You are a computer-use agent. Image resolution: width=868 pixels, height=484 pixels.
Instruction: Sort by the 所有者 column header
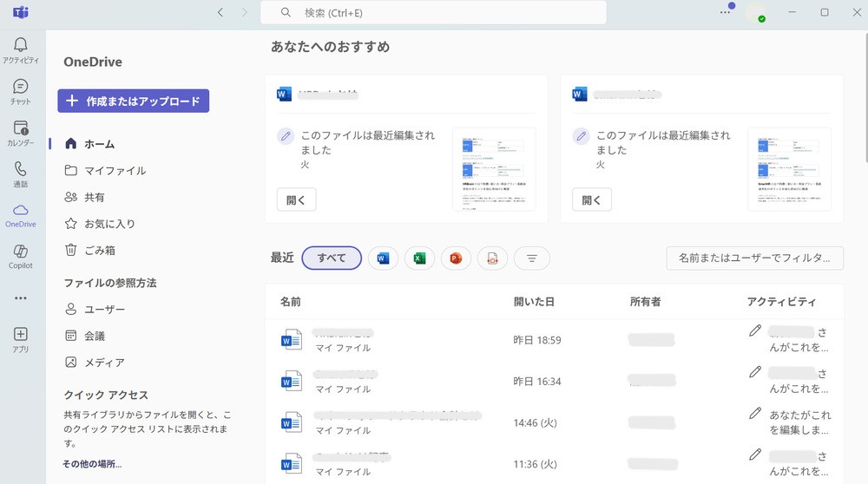(x=646, y=302)
